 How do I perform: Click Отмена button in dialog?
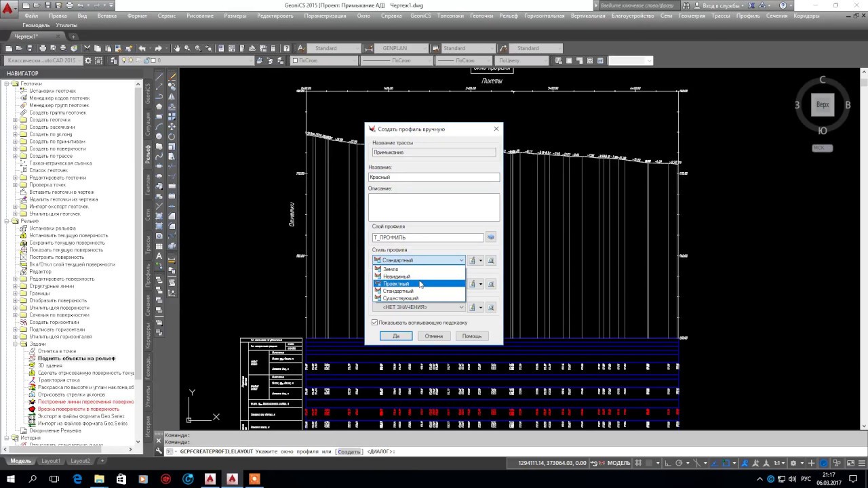434,336
